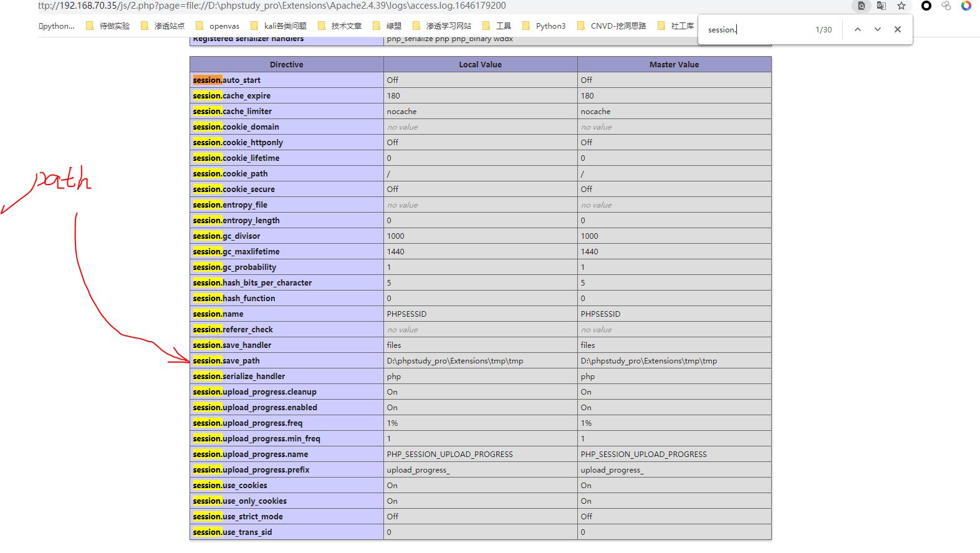This screenshot has width=980, height=553.
Task: Click the find bar text field
Action: coord(757,29)
